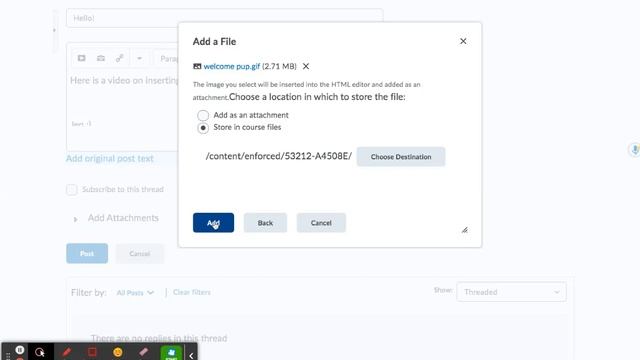
Task: Click Add original post text link
Action: tap(110, 158)
